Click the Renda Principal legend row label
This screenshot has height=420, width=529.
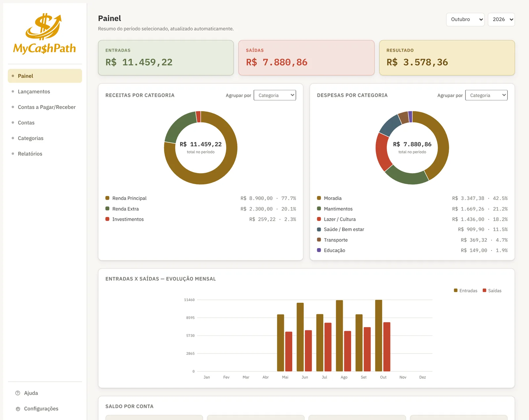click(x=129, y=198)
